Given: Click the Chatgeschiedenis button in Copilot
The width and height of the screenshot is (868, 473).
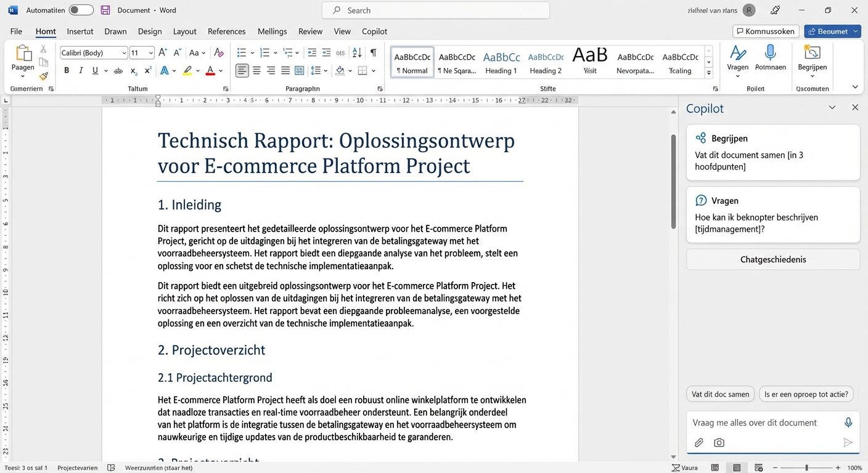Looking at the screenshot, I should [772, 259].
